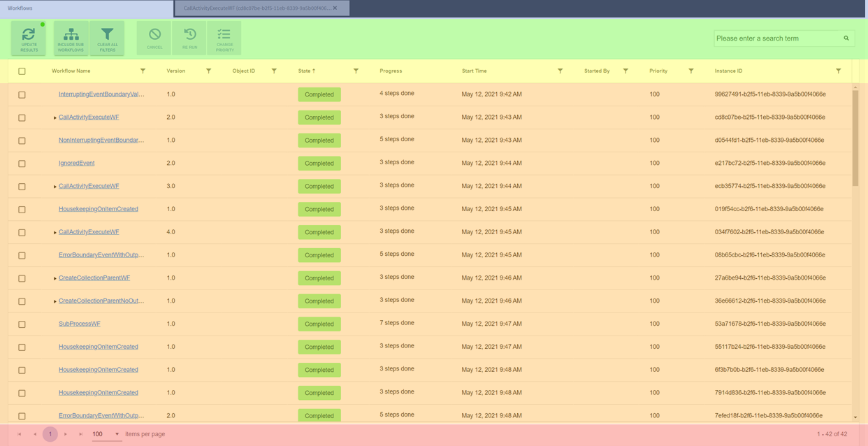Select the Include Sub Workflows icon

click(69, 34)
